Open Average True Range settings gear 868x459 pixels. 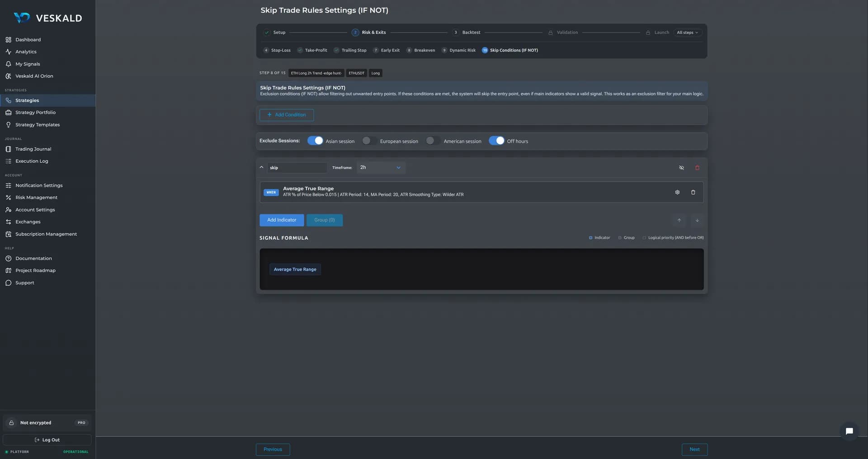click(677, 192)
